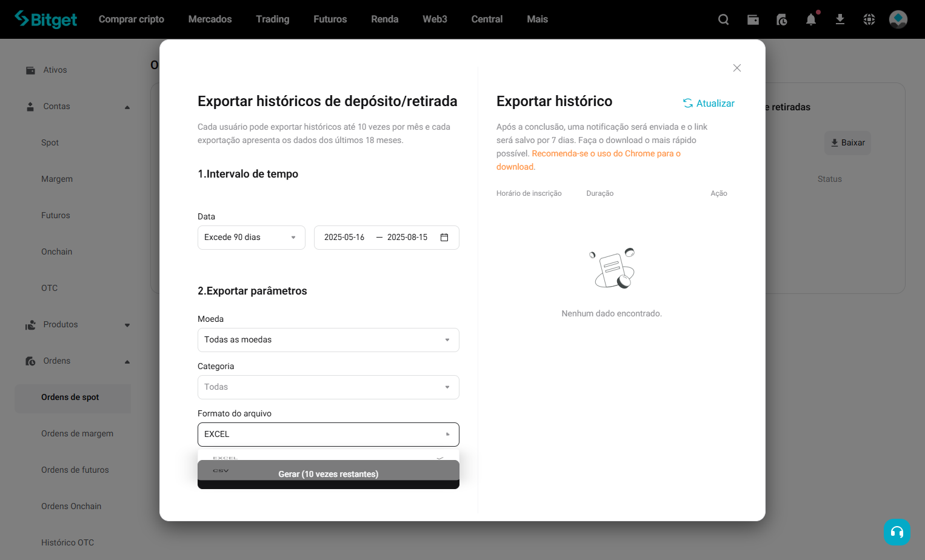The width and height of the screenshot is (925, 560).
Task: Open the Central top menu
Action: point(487,19)
